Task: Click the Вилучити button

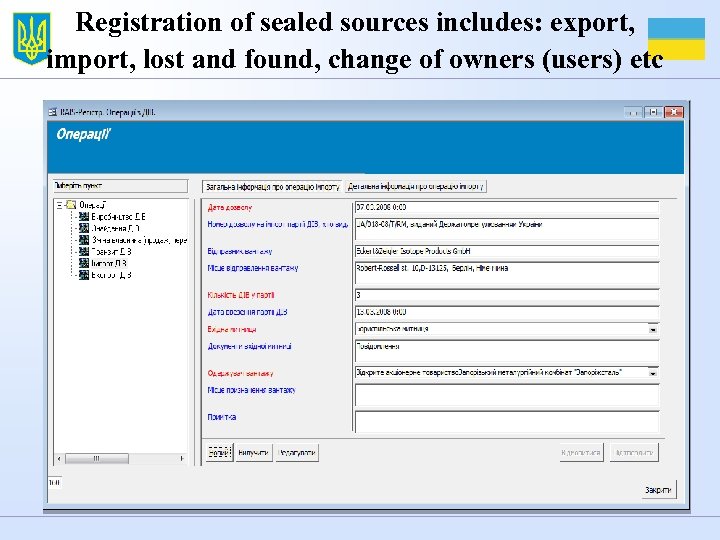Action: pyautogui.click(x=253, y=453)
